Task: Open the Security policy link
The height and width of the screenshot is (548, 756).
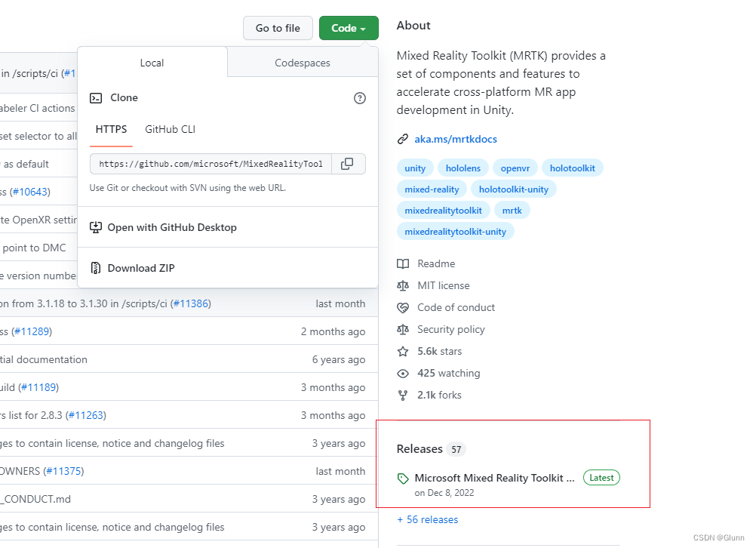Action: point(451,329)
